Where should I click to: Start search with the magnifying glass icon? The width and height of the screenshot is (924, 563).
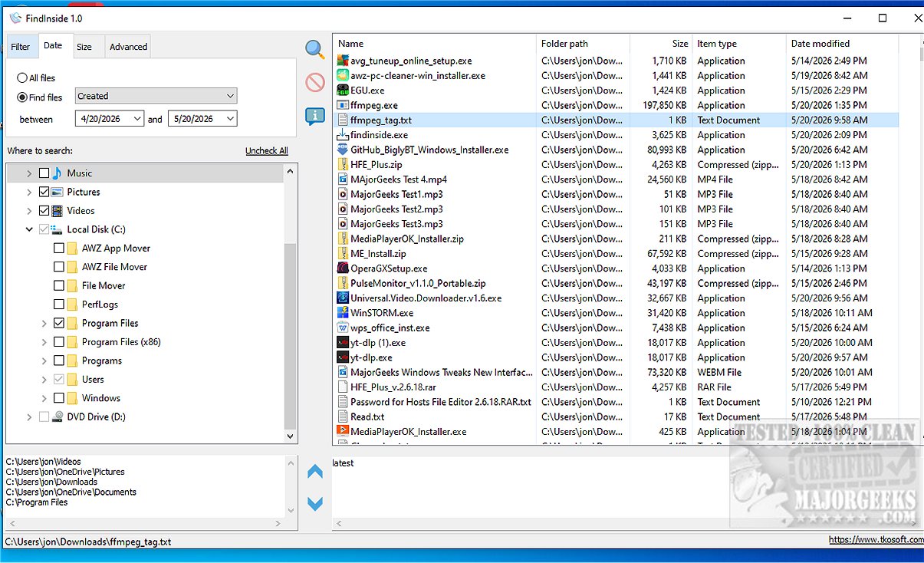click(x=314, y=50)
